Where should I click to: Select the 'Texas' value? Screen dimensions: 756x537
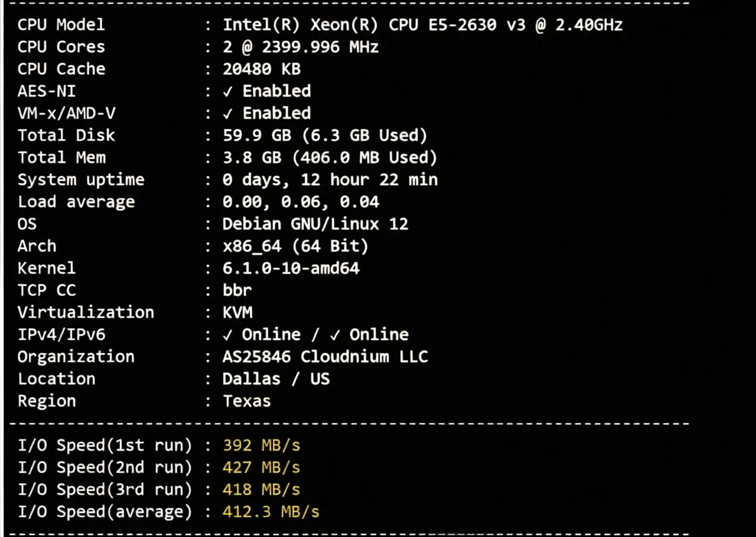[x=247, y=401]
